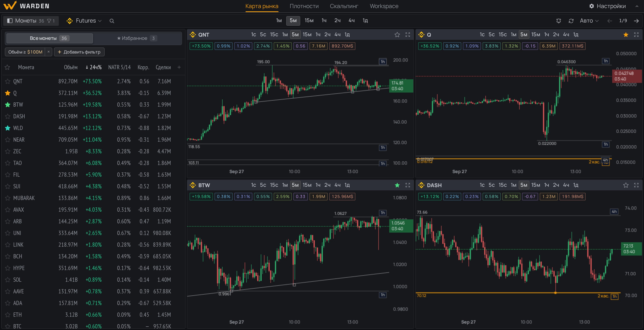Click the filter funnel icon beside Монеты
This screenshot has width=644, height=330.
(x=49, y=21)
